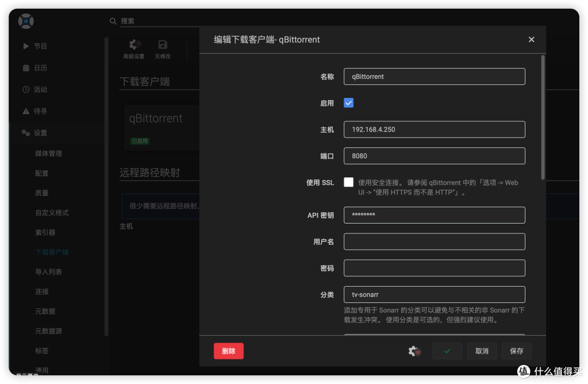
Task: Open 索引器 indexers settings
Action: click(x=45, y=233)
